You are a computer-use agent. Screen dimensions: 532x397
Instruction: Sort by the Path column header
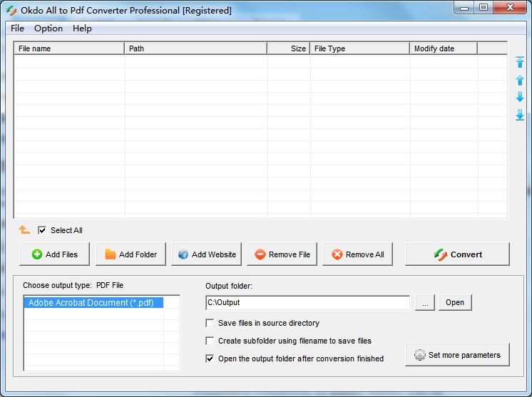click(196, 48)
